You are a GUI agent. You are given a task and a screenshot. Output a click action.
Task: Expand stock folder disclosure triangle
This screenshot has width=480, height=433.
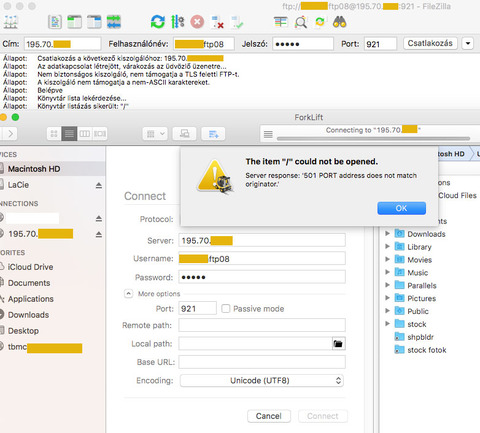pos(387,324)
